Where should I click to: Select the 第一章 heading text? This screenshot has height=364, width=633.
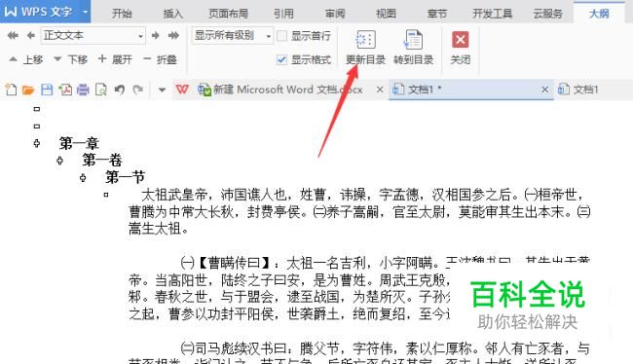pos(79,143)
